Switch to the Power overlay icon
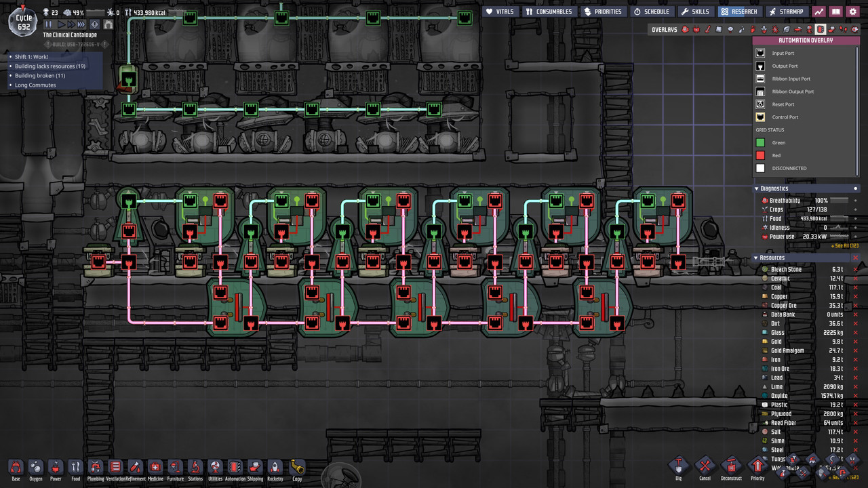 coord(696,29)
